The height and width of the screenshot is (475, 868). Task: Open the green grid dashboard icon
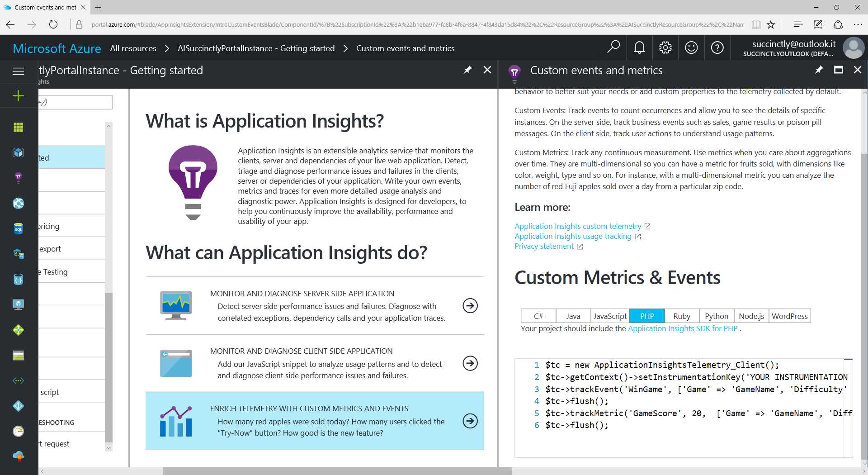coord(18,127)
